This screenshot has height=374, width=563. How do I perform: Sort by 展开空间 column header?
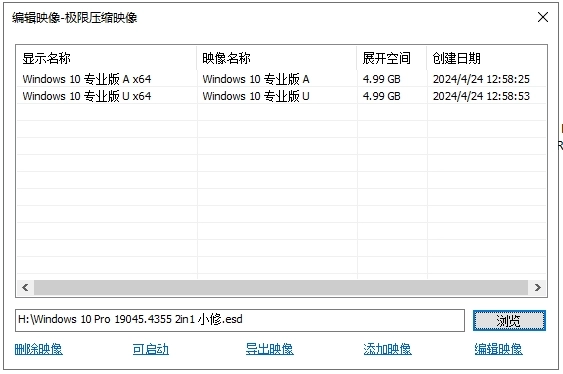(x=392, y=58)
